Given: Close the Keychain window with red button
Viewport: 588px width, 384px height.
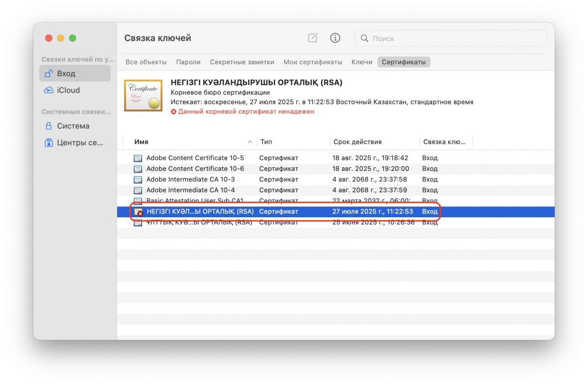Looking at the screenshot, I should coord(49,38).
